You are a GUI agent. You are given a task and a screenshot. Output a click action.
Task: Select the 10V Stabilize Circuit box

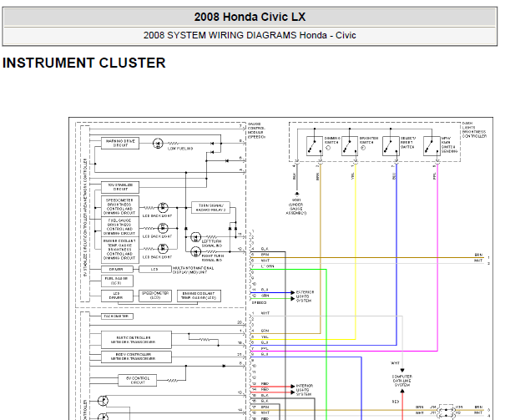[x=120, y=187]
